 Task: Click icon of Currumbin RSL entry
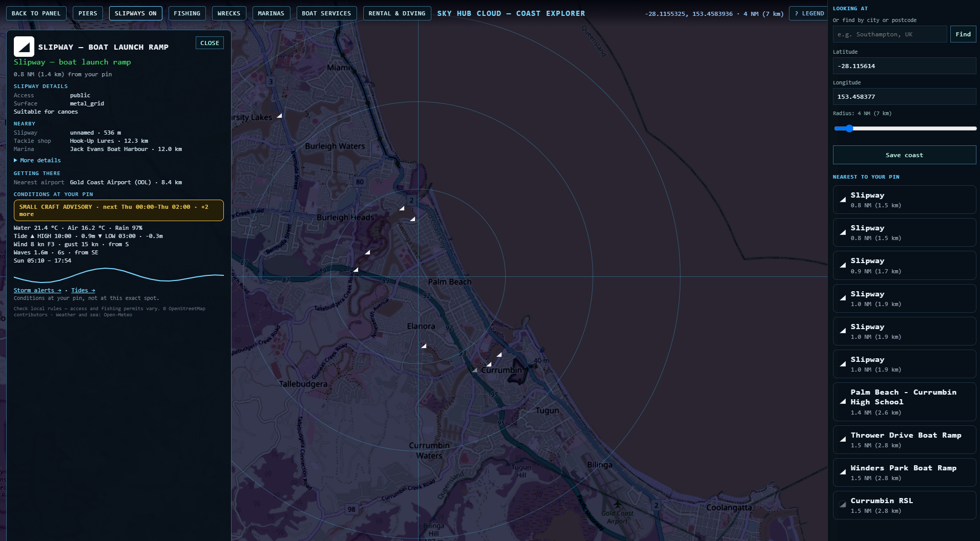point(843,505)
